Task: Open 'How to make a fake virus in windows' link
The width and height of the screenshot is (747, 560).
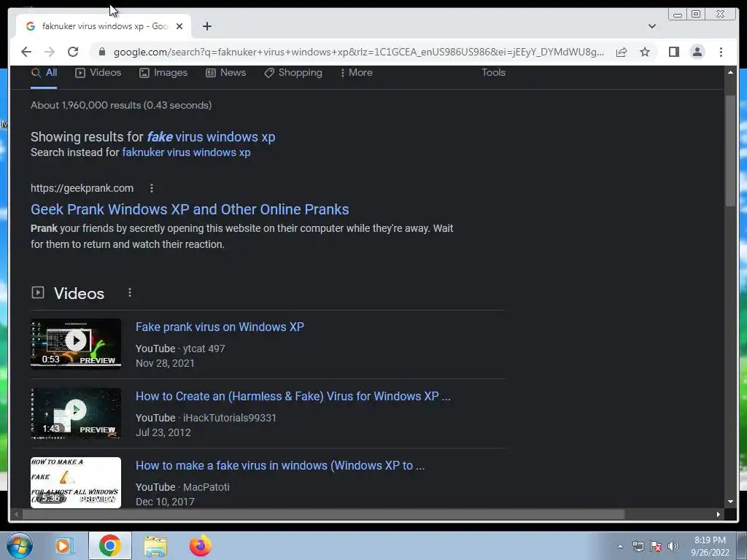Action: click(x=280, y=466)
